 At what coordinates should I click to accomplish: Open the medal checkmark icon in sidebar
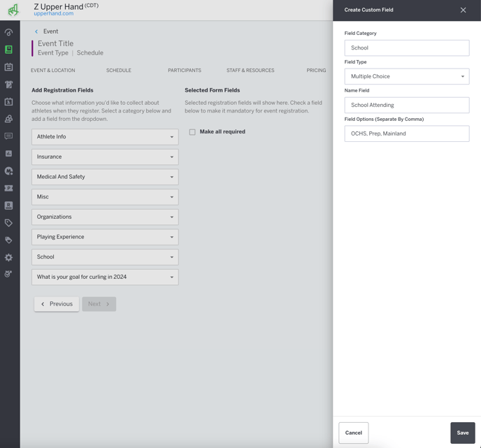(8, 274)
